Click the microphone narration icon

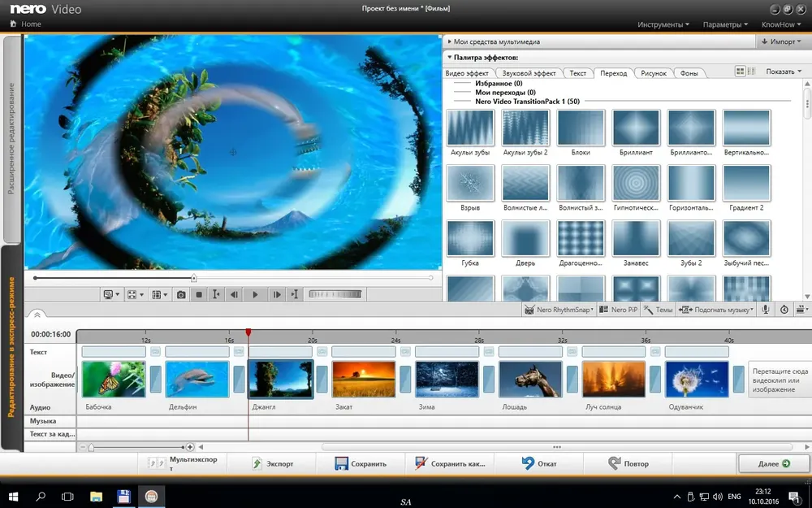(x=765, y=310)
